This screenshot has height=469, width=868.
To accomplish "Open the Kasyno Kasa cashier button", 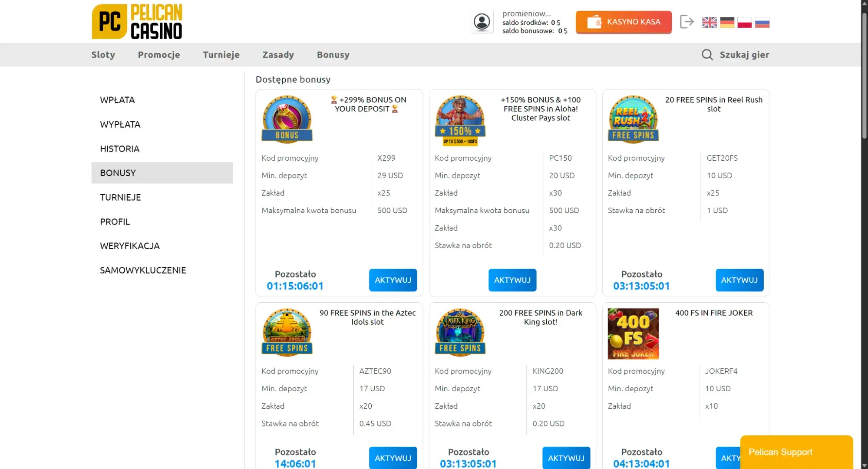I will tap(624, 22).
